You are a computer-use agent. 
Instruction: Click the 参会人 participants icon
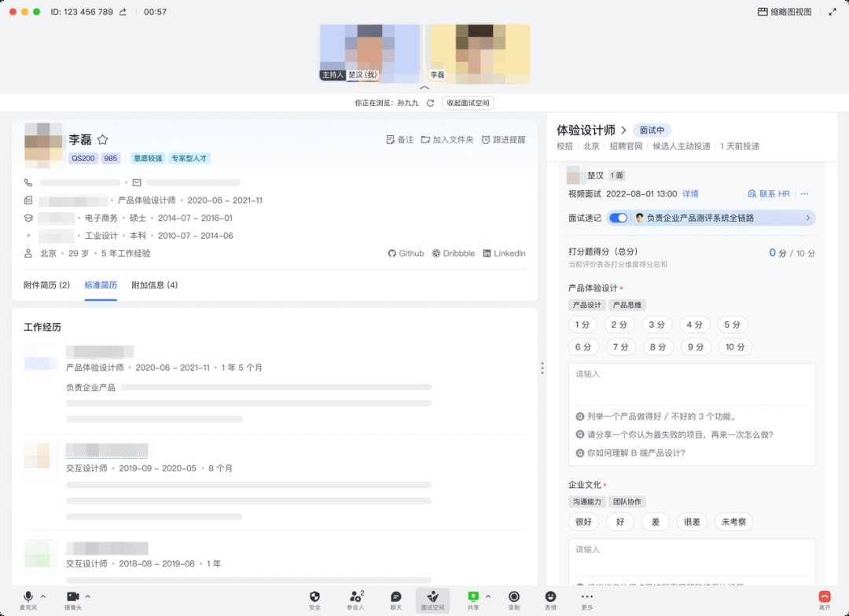pyautogui.click(x=355, y=597)
